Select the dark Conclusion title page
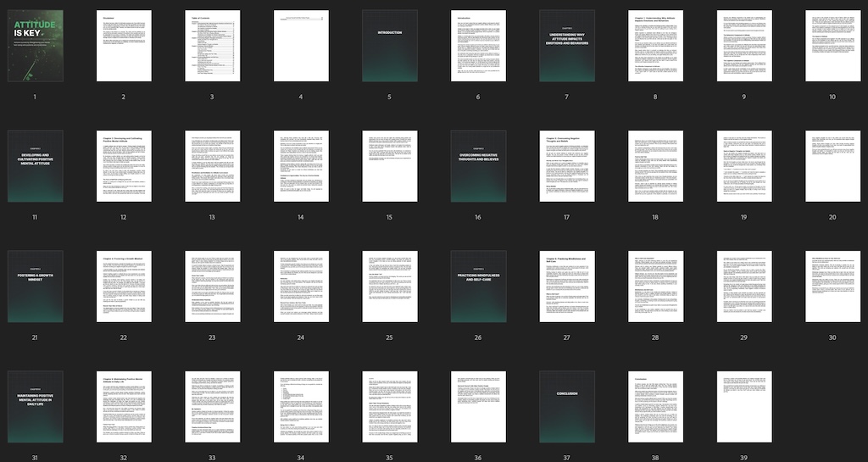868x462 pixels. point(566,407)
